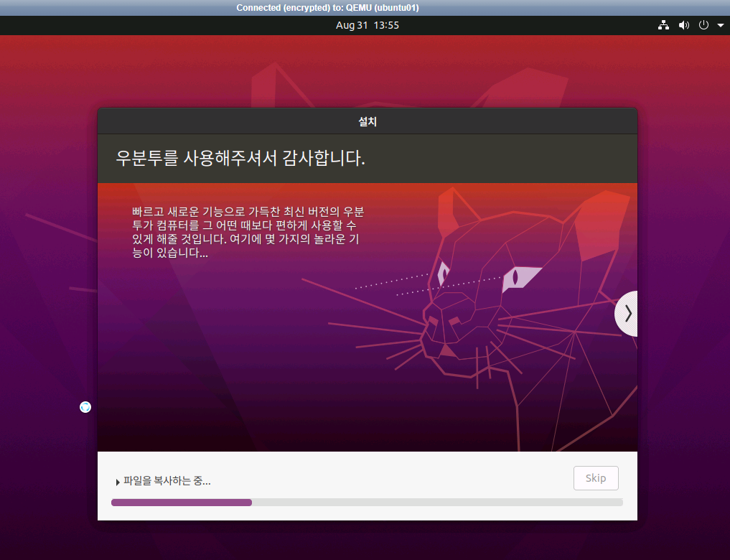Click the heading 우분투를 사용해주셔서 감사합니다.
The height and width of the screenshot is (560, 730).
240,158
